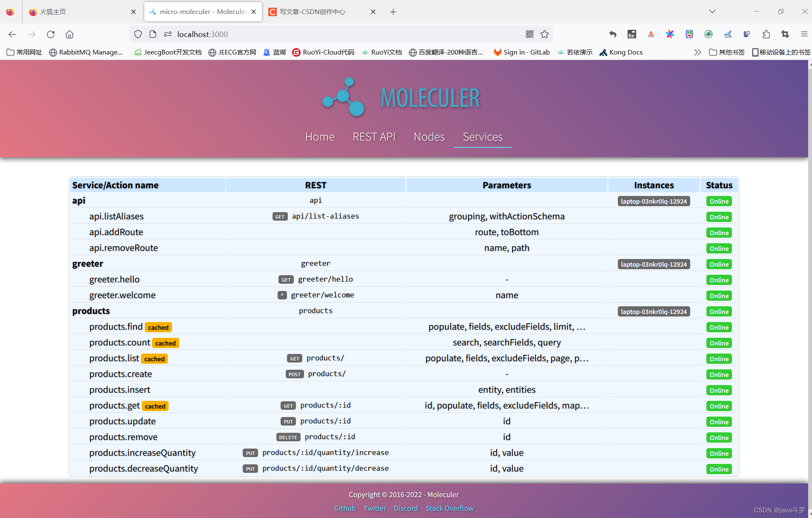Open the RabbitMQ Management bookmark

click(x=86, y=52)
